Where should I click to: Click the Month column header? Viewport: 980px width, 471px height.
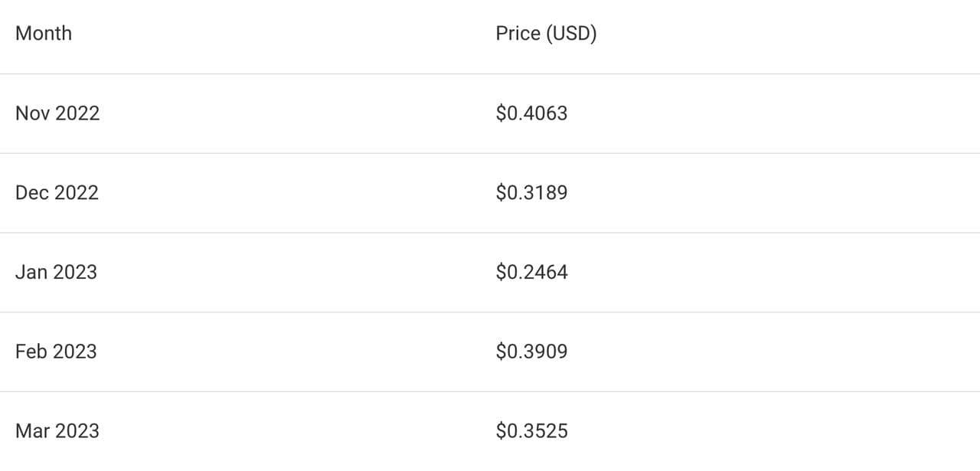click(44, 34)
